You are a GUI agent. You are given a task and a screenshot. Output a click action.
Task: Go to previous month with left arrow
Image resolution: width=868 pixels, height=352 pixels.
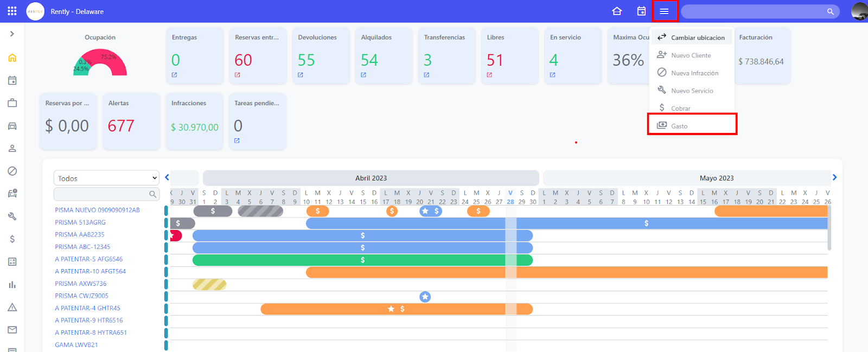[x=167, y=177]
